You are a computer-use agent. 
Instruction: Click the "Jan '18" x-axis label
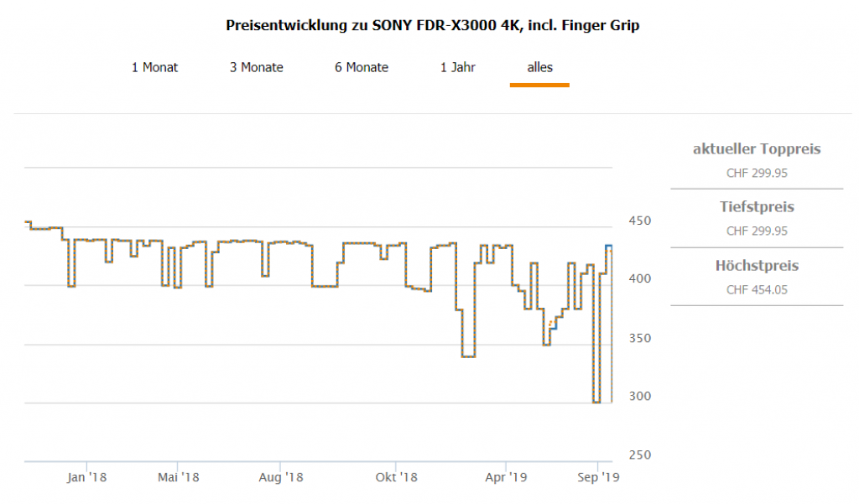tap(87, 477)
